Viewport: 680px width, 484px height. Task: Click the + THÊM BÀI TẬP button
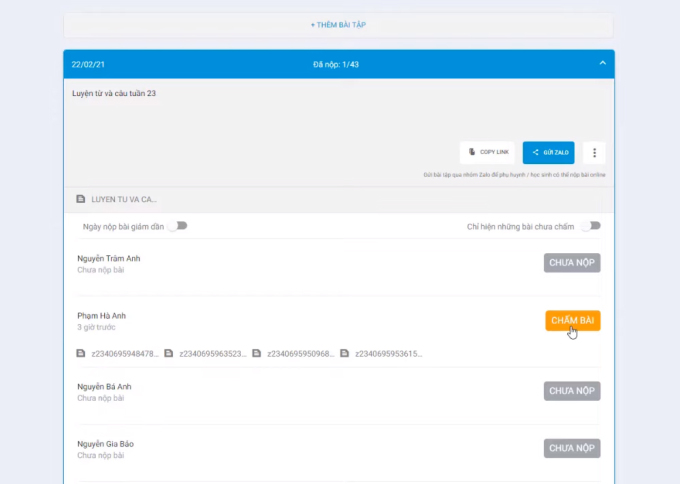click(338, 24)
